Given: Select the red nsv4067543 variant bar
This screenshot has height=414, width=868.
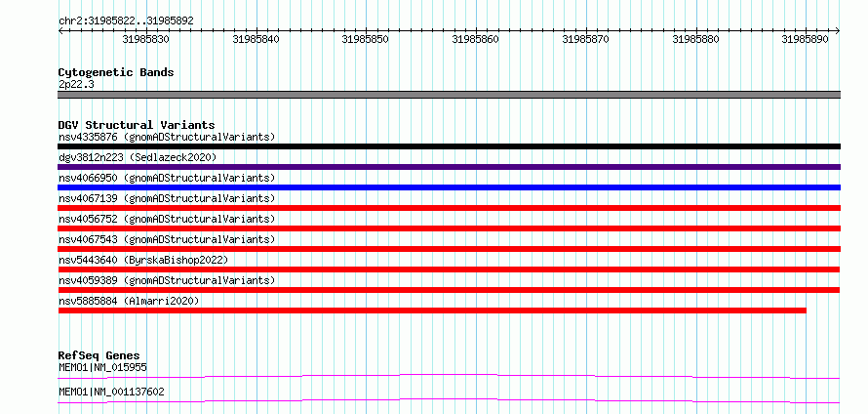Looking at the screenshot, I should [449, 249].
